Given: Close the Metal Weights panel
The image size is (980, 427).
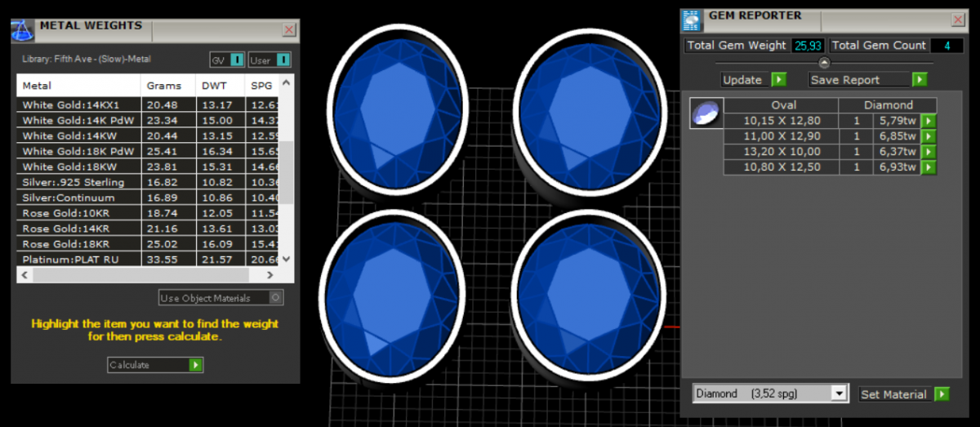Looking at the screenshot, I should [289, 29].
